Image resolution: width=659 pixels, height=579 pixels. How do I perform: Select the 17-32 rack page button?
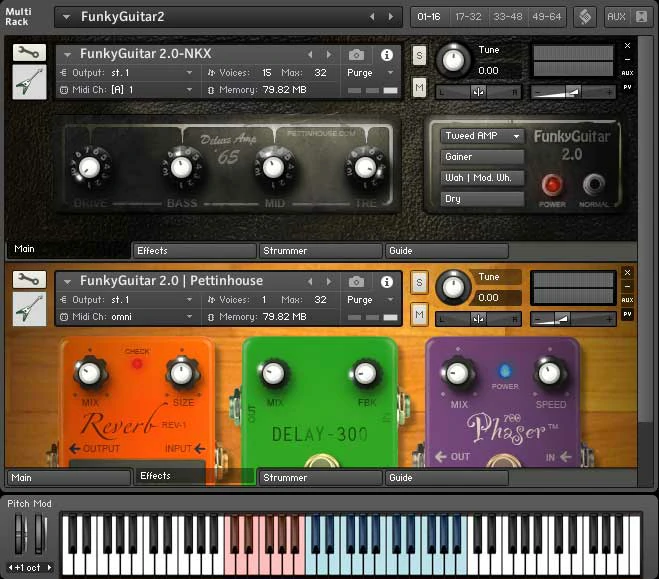[x=467, y=17]
